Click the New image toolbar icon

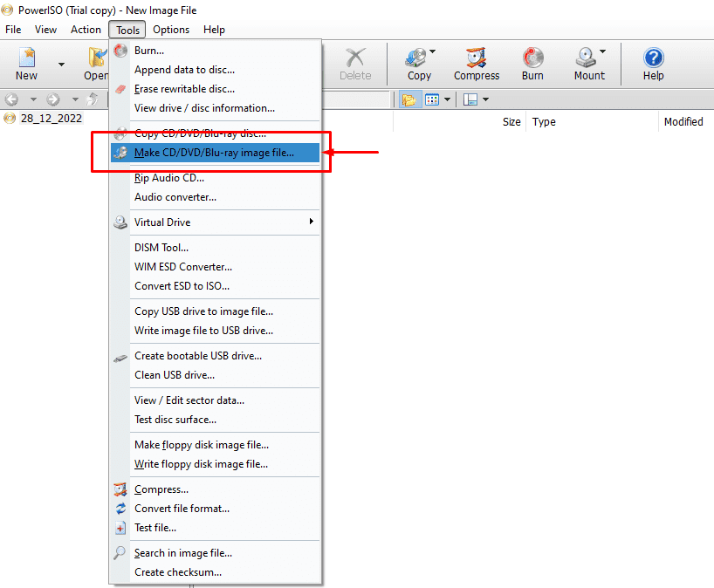27,58
